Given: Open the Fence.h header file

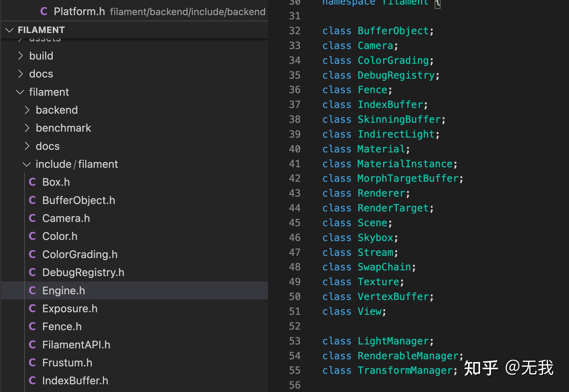Looking at the screenshot, I should (62, 326).
